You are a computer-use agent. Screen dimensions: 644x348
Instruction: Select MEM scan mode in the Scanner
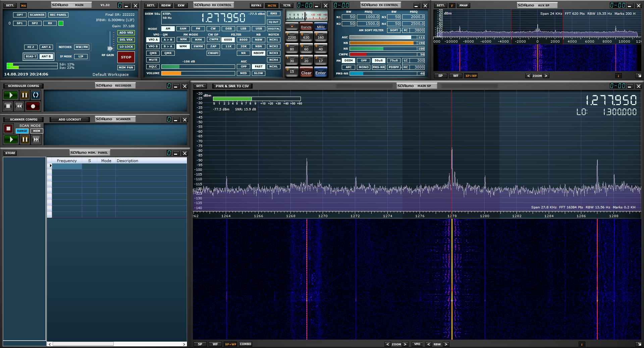click(37, 131)
